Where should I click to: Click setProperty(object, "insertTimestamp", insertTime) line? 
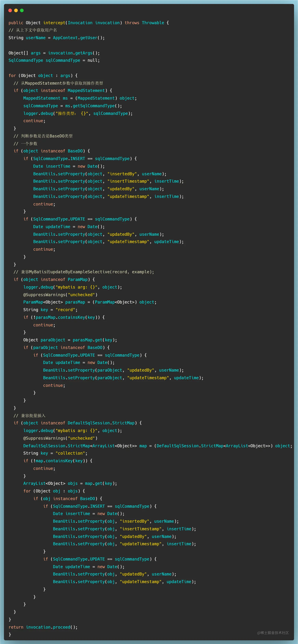tap(108, 181)
